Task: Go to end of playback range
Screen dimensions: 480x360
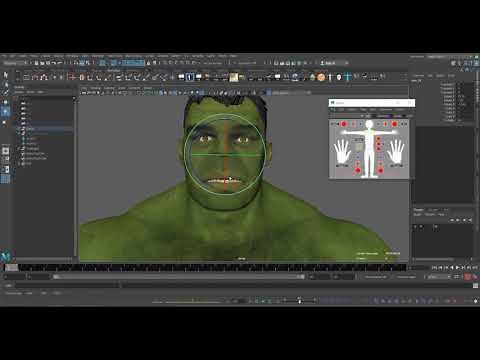Action: click(474, 267)
